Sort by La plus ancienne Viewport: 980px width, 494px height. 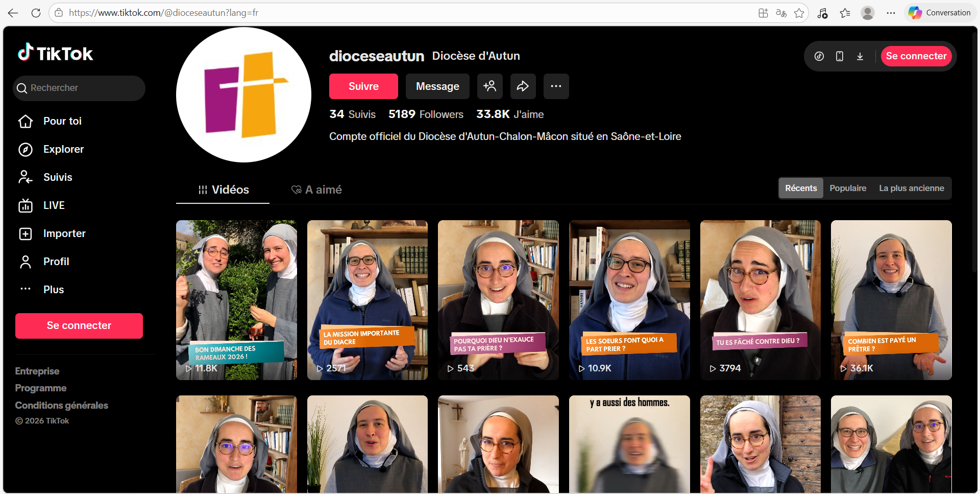click(912, 188)
